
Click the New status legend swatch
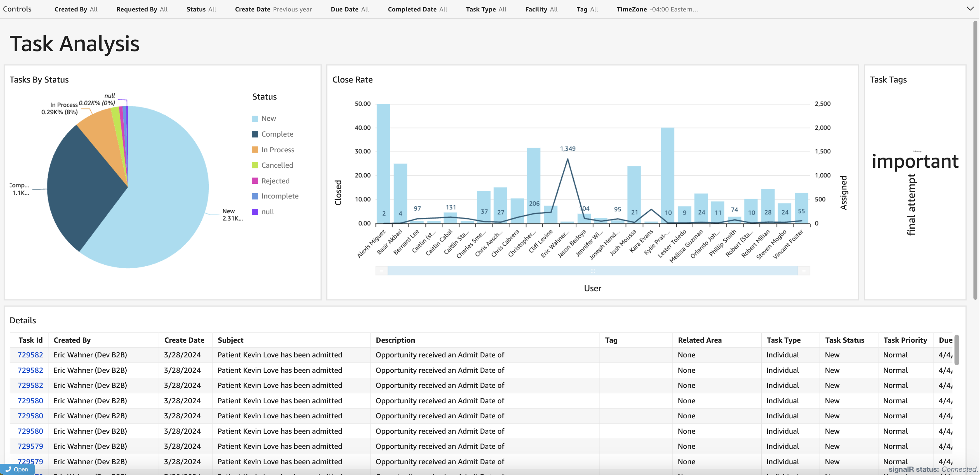(x=255, y=119)
